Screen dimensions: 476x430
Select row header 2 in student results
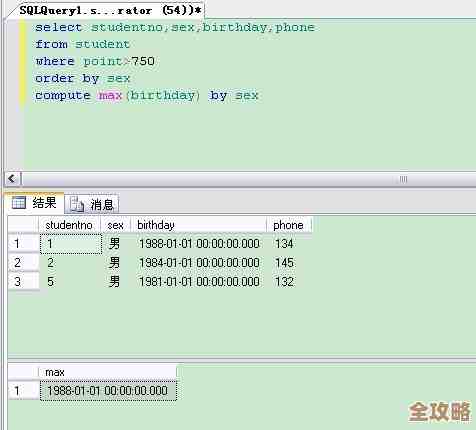(23, 263)
